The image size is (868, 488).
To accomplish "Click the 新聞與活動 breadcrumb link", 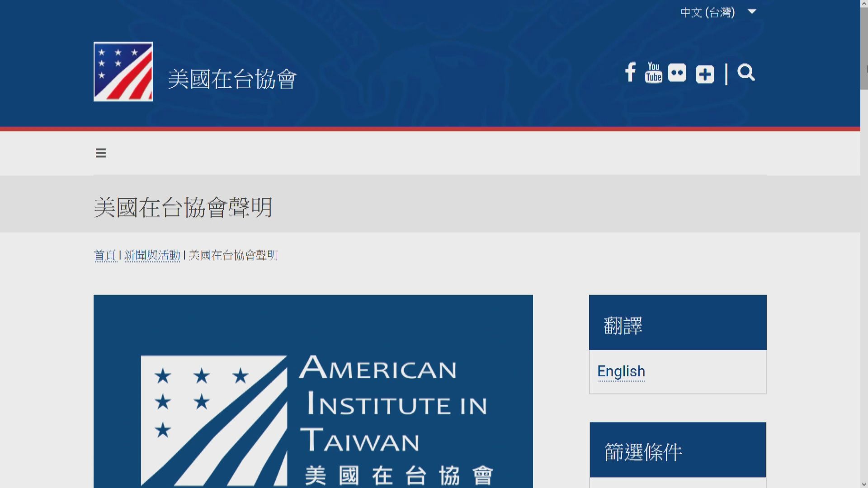I will (152, 255).
